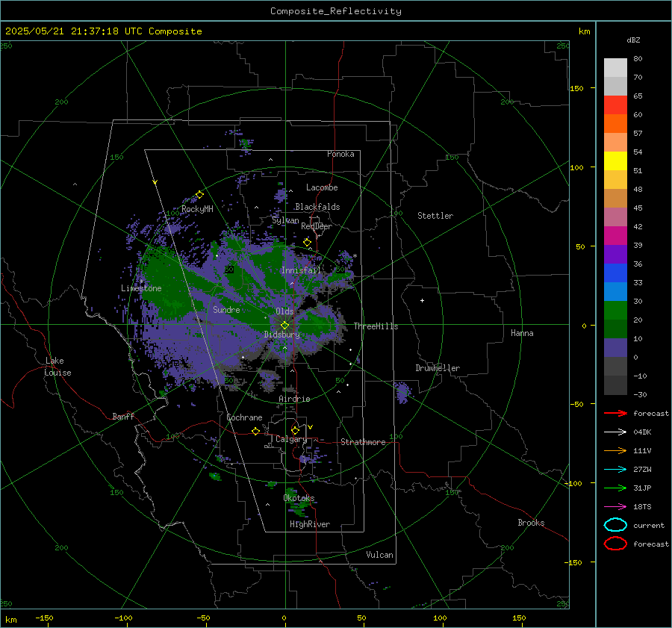Click the Limestone label
Screen dimensions: 672x628
[141, 288]
